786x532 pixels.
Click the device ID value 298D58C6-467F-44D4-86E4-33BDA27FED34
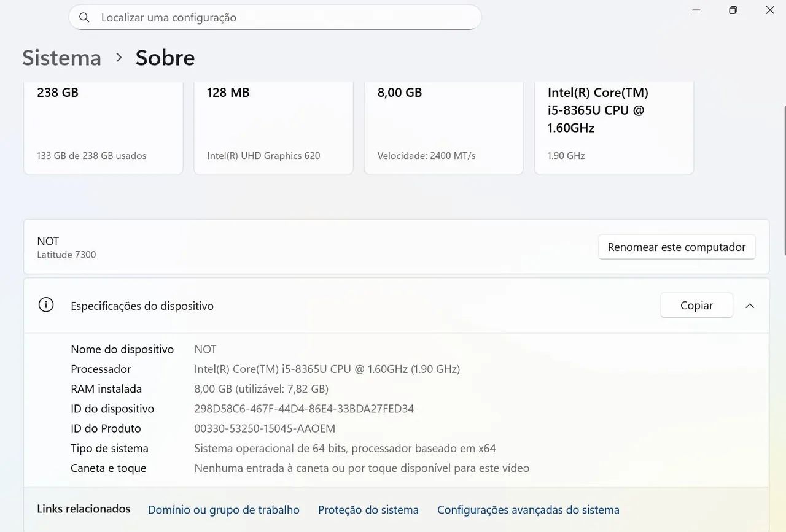[304, 409]
